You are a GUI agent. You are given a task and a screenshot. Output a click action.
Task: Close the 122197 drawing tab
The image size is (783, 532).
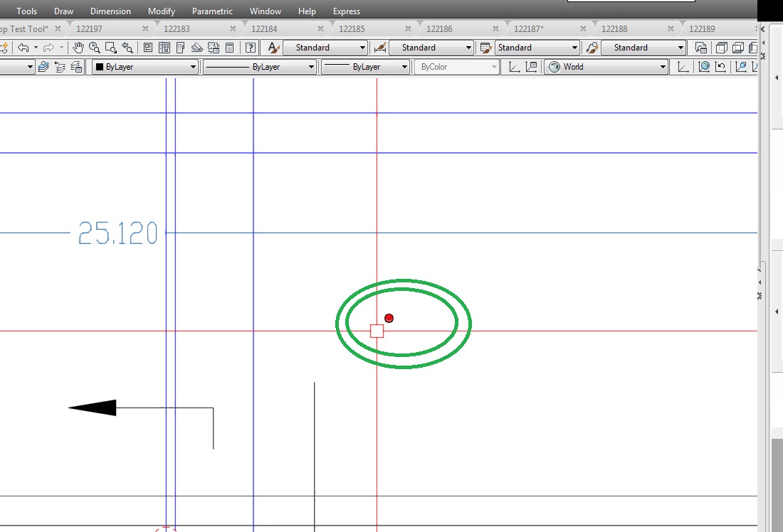145,29
